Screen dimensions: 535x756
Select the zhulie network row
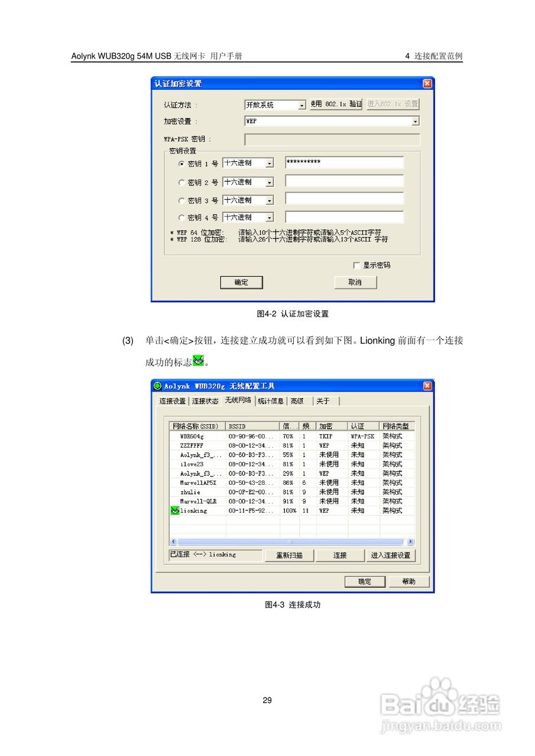[x=292, y=492]
